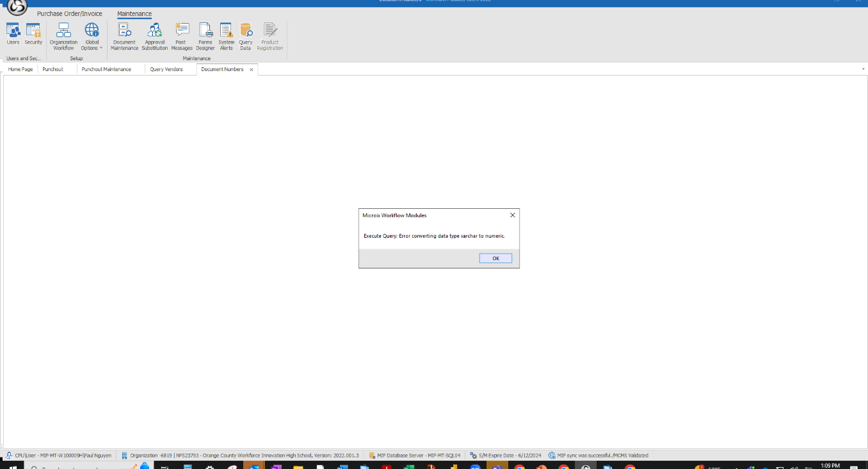Screen dimensions: 868x469
Task: Open the Security settings icon
Action: [x=33, y=34]
